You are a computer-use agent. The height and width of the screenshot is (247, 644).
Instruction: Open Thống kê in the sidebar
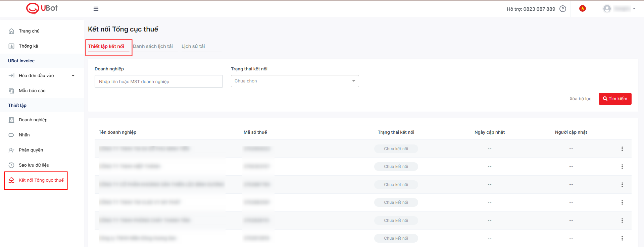click(x=29, y=46)
